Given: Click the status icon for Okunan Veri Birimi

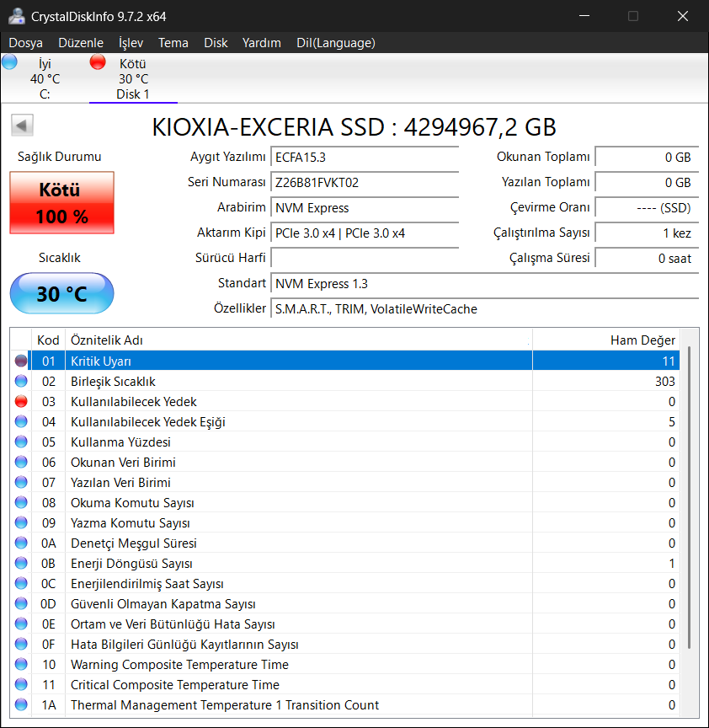Looking at the screenshot, I should [21, 462].
